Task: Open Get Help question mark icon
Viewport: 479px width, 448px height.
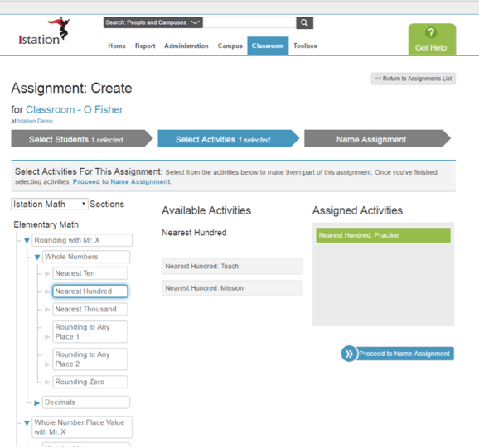Action: click(431, 32)
